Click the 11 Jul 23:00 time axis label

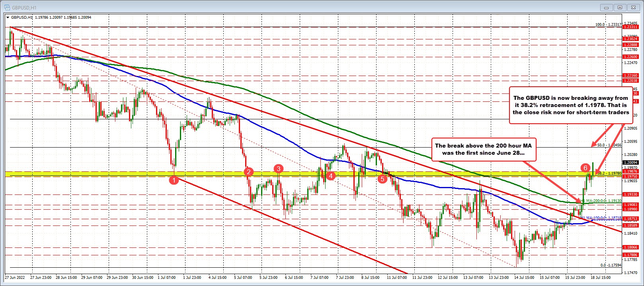point(423,278)
